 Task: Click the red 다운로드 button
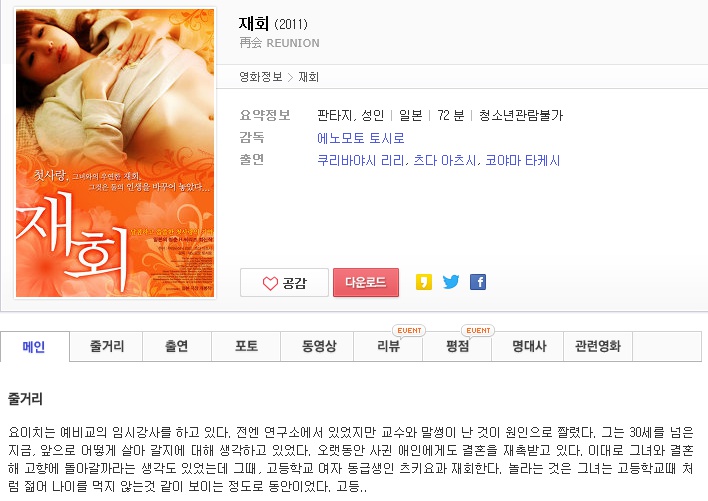point(366,283)
